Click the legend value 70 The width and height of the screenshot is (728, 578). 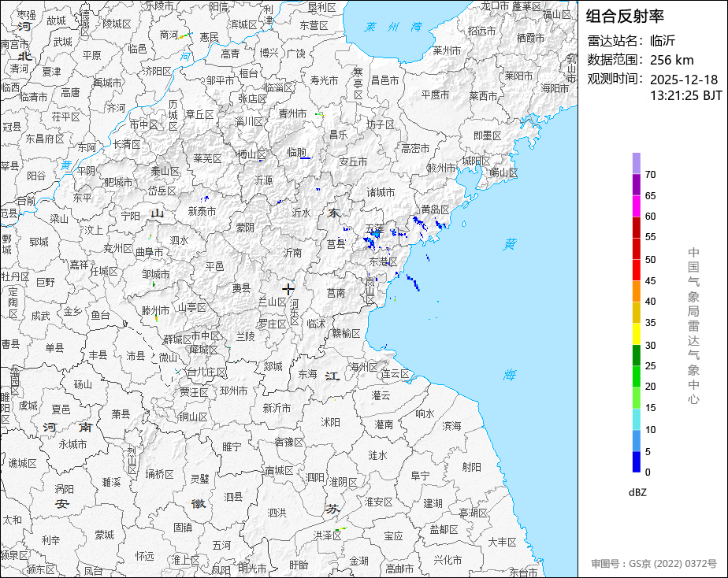650,175
